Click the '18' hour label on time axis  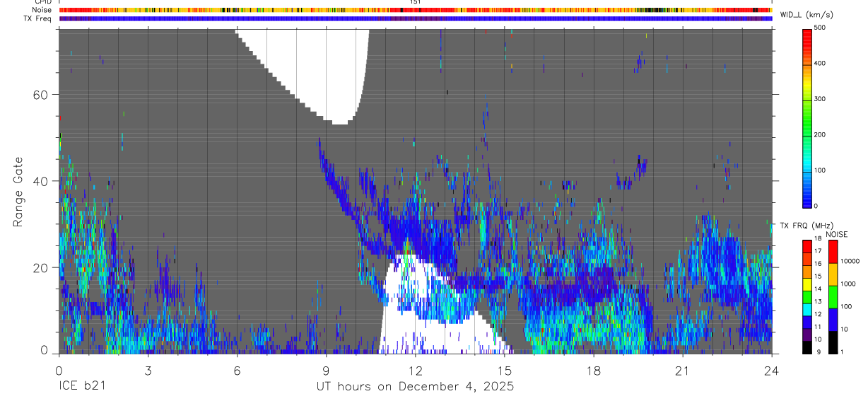click(x=594, y=370)
